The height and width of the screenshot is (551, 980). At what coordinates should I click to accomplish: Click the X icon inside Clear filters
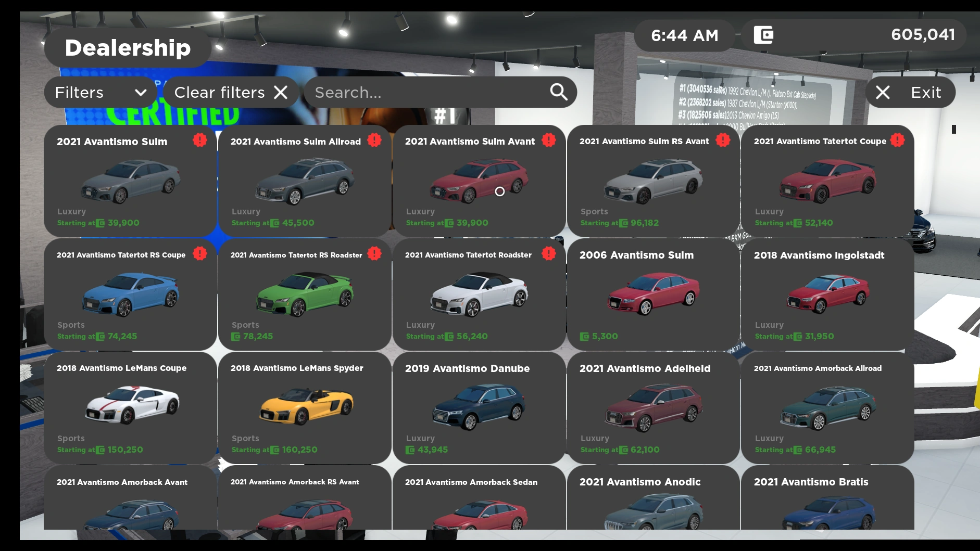point(281,92)
